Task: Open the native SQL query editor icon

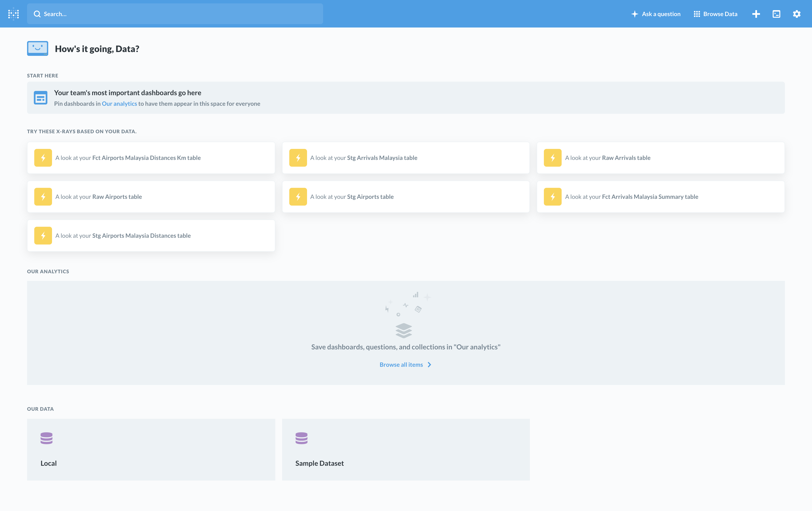Action: click(x=776, y=14)
